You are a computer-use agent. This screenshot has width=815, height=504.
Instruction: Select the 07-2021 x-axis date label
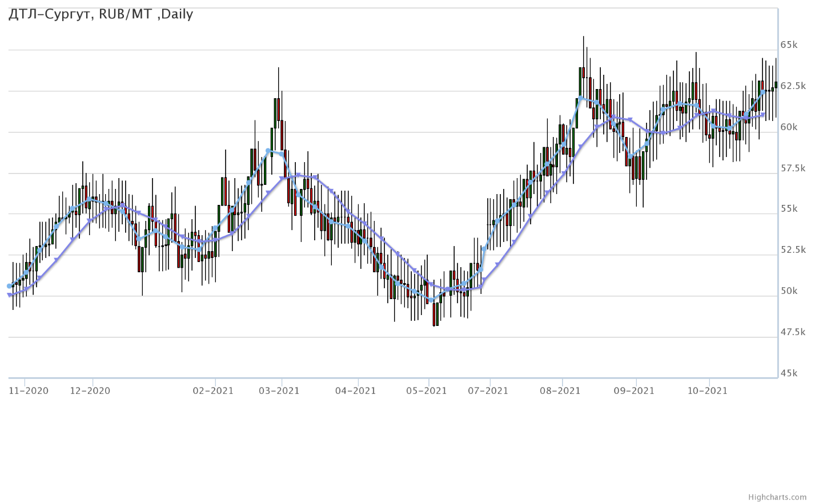coord(488,391)
